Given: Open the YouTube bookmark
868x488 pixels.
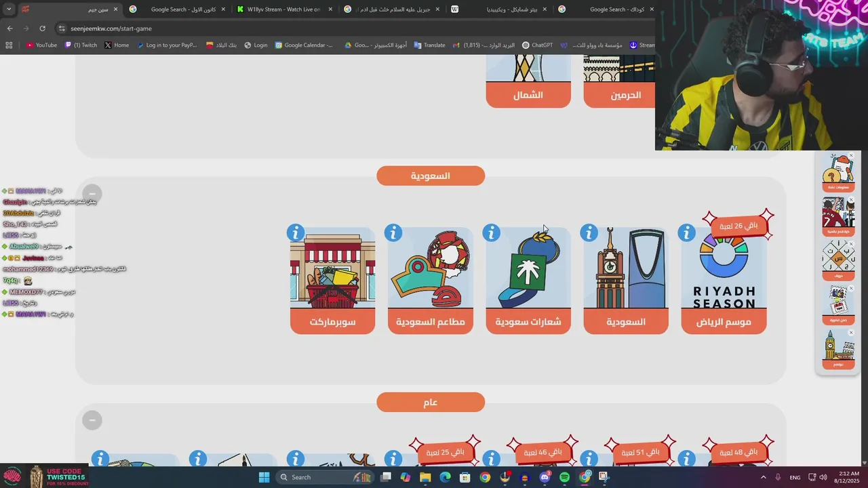Looking at the screenshot, I should pyautogui.click(x=41, y=45).
